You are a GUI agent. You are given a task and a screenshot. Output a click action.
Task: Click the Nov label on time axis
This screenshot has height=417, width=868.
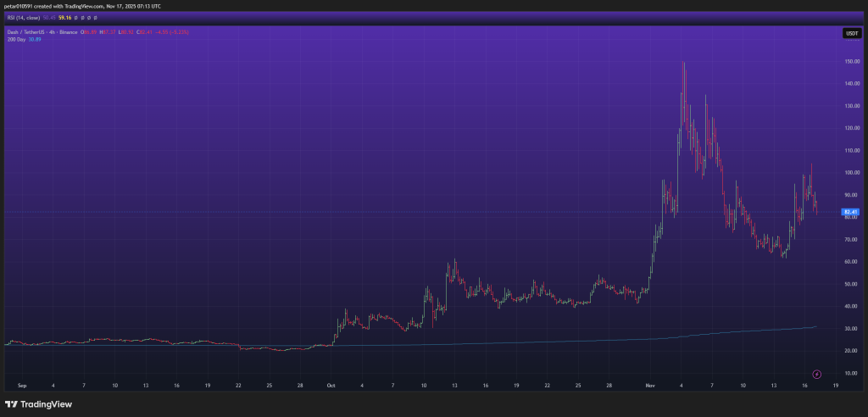(x=650, y=385)
